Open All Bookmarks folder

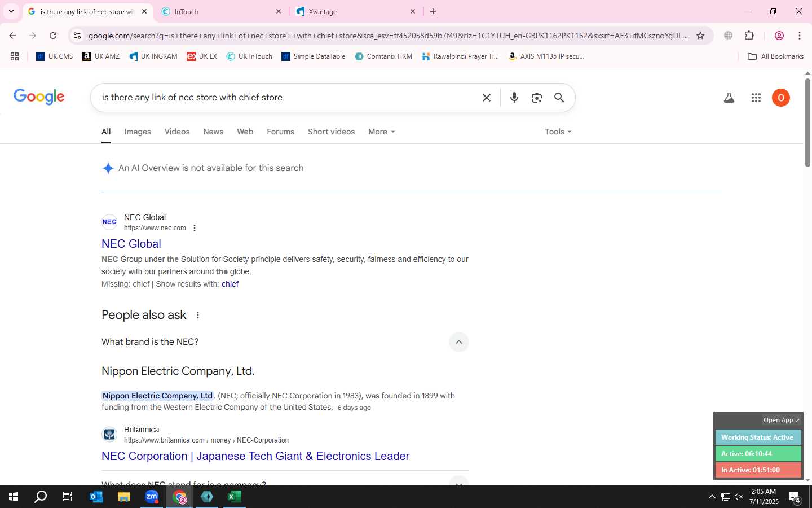[x=775, y=56]
